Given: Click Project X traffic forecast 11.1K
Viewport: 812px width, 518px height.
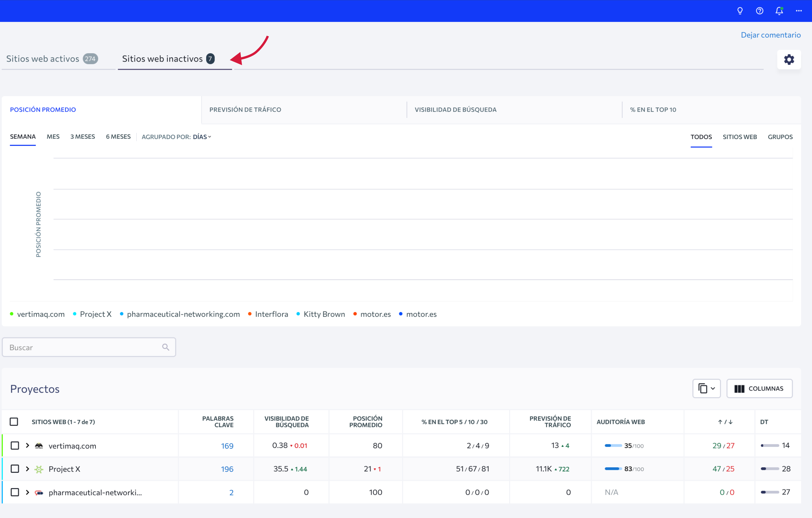Looking at the screenshot, I should pos(544,469).
